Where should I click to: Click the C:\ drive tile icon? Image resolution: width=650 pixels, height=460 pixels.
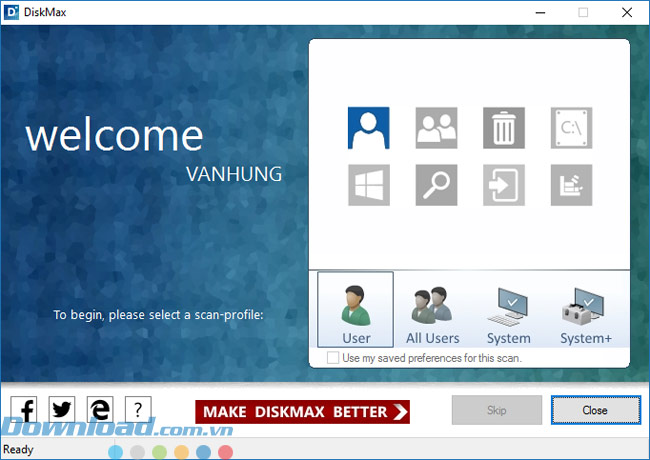point(571,128)
